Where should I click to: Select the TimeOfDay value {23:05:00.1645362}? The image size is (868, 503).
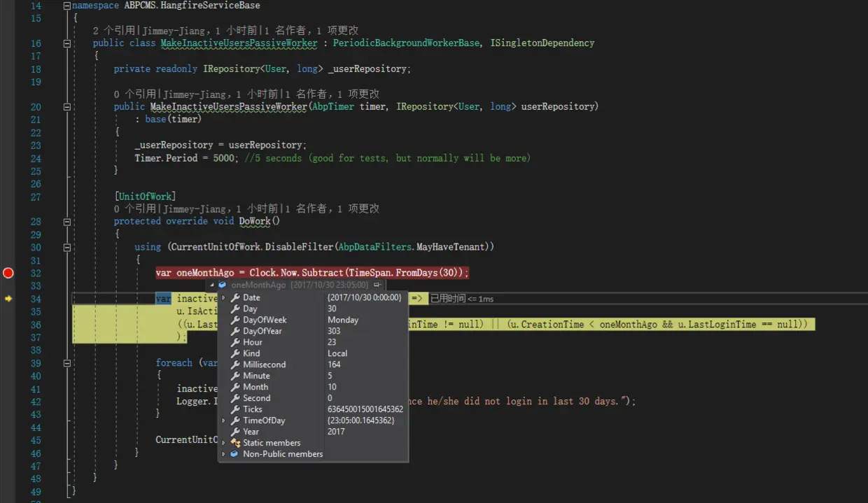361,420
